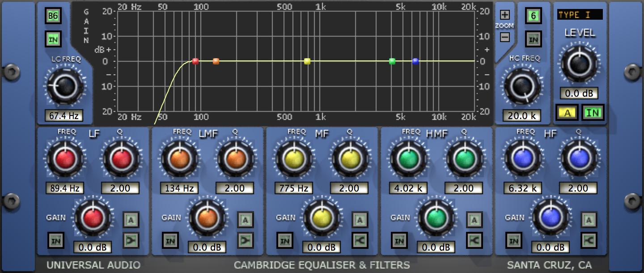
Task: Click the red LF FREQ knob
Action: pyautogui.click(x=65, y=159)
